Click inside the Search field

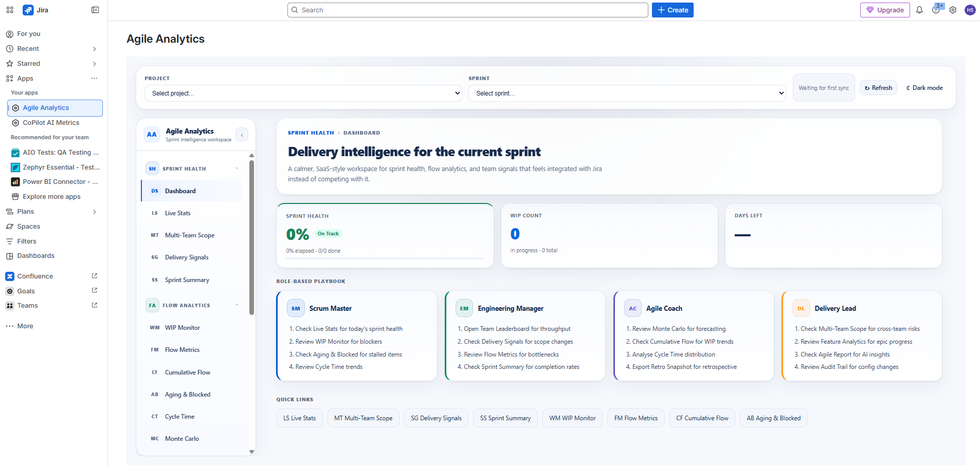click(x=467, y=10)
